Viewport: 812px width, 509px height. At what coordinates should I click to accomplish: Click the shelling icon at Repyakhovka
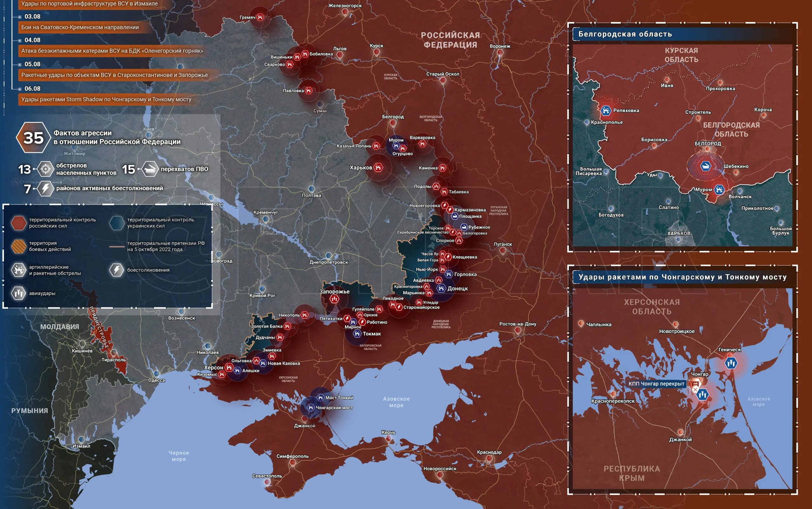click(x=606, y=110)
